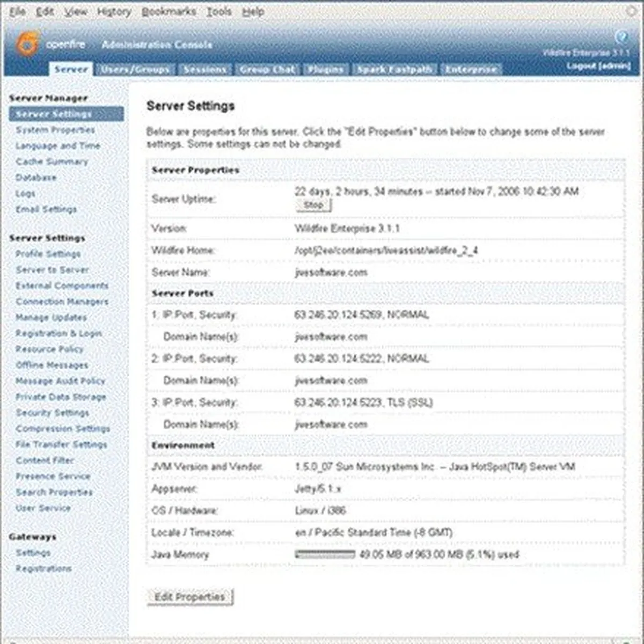Open Gateways Registrations link
644x644 pixels.
(43, 568)
